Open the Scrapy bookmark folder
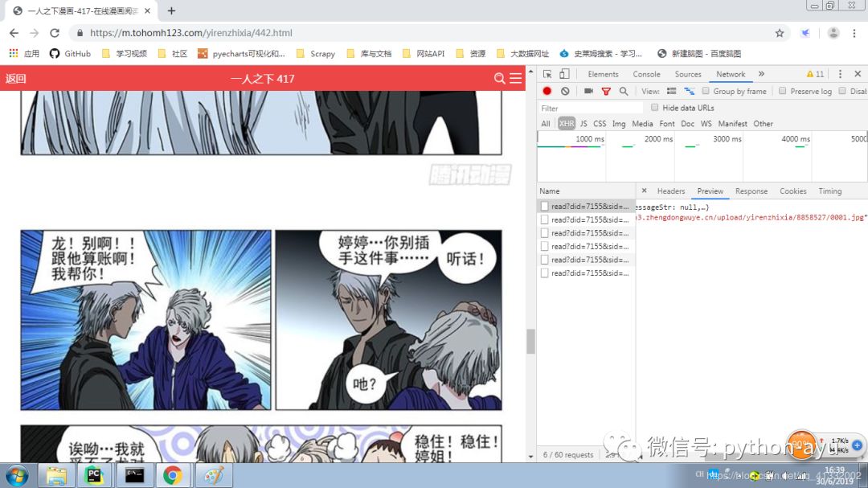Image resolution: width=868 pixels, height=488 pixels. pos(316,54)
